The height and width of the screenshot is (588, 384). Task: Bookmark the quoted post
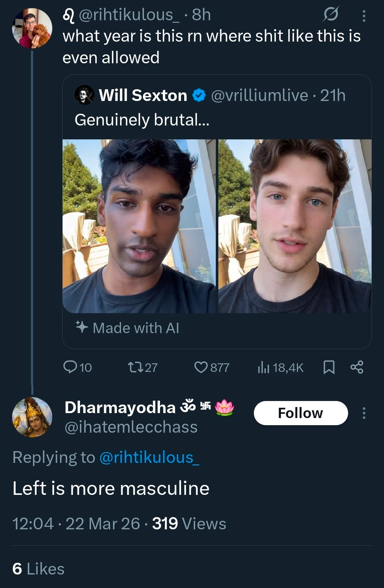click(x=329, y=367)
